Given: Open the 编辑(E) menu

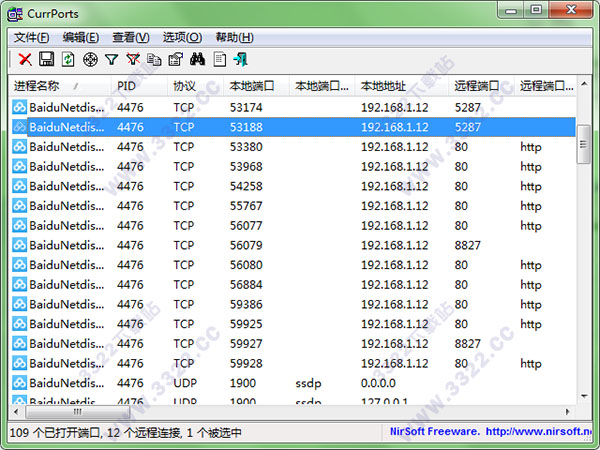Looking at the screenshot, I should click(x=81, y=38).
